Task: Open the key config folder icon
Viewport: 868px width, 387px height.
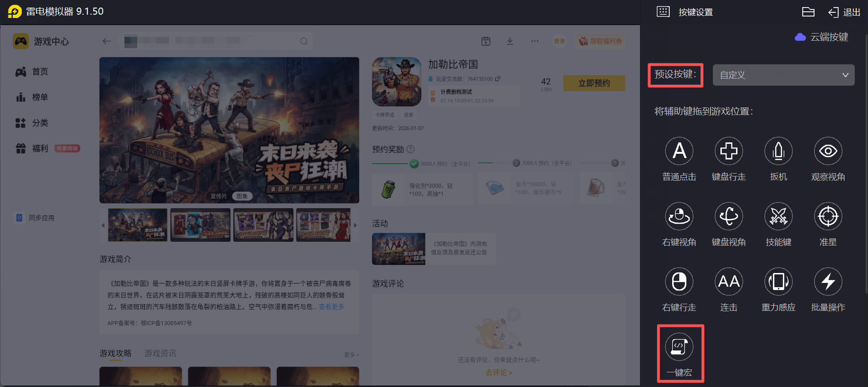Action: click(808, 12)
